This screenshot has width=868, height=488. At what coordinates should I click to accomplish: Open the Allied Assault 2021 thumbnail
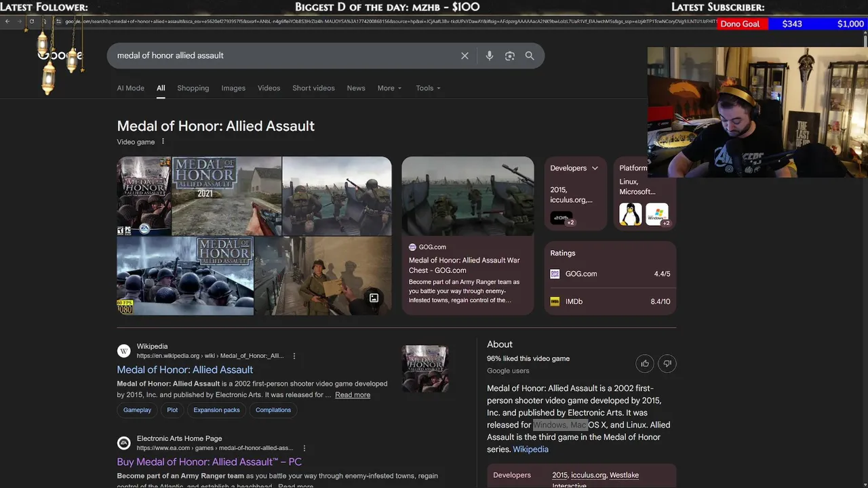[226, 196]
